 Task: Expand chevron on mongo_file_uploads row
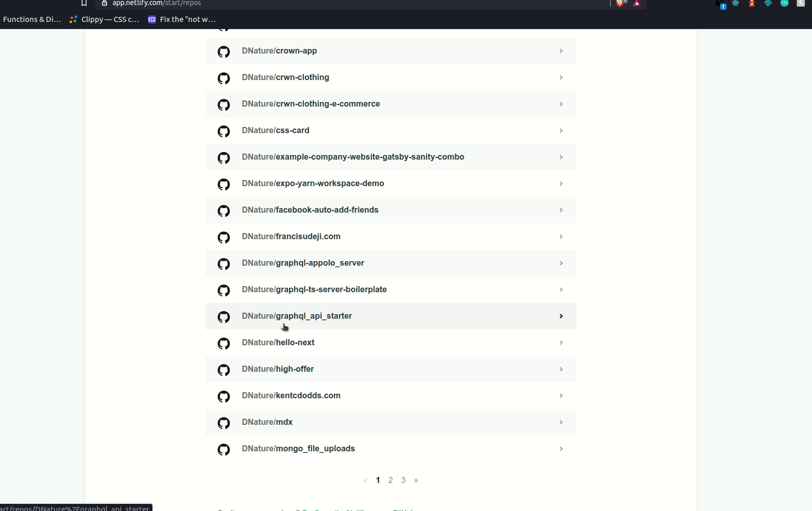pyautogui.click(x=561, y=449)
